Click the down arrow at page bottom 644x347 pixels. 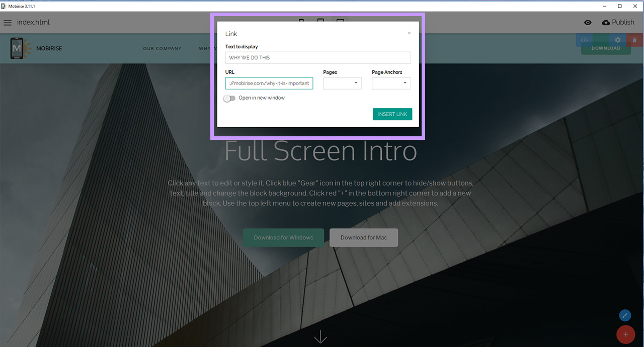[x=320, y=336]
